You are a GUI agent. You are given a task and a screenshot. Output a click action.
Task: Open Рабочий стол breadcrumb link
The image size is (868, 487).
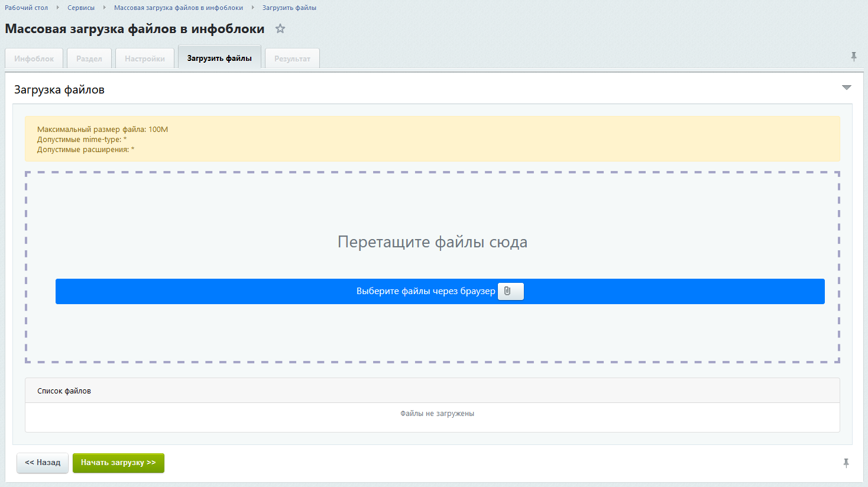pyautogui.click(x=27, y=8)
